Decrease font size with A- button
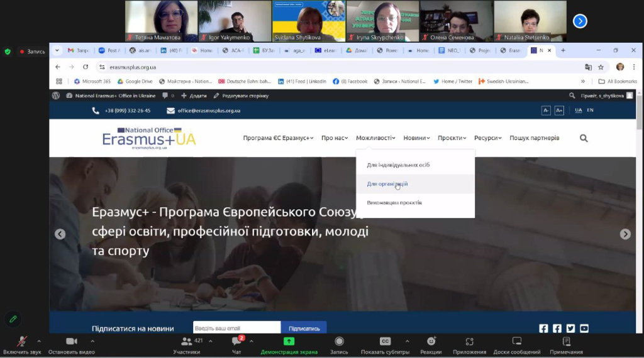Image resolution: width=644 pixels, height=358 pixels. 546,111
